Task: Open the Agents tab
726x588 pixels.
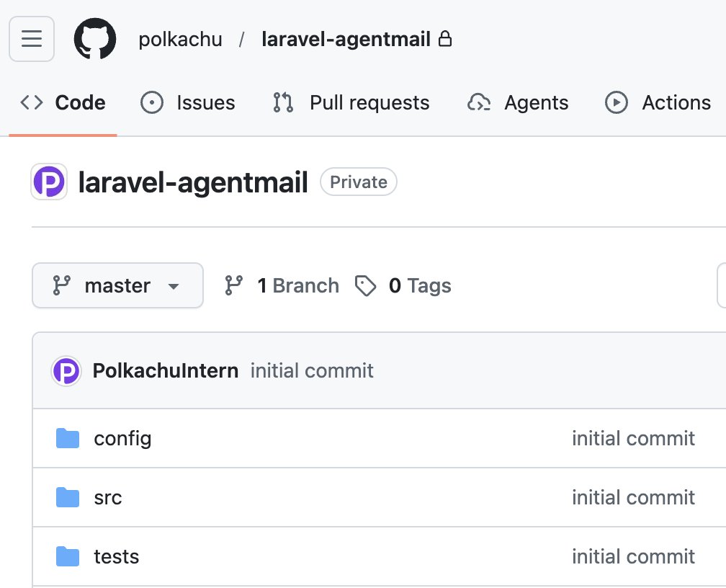Action: coord(518,103)
